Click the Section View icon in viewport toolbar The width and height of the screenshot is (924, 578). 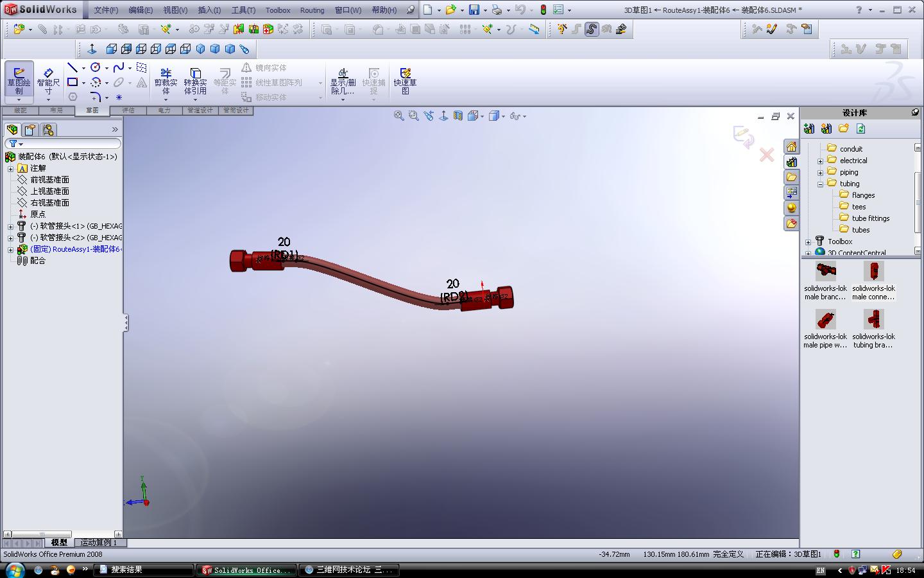(x=458, y=116)
